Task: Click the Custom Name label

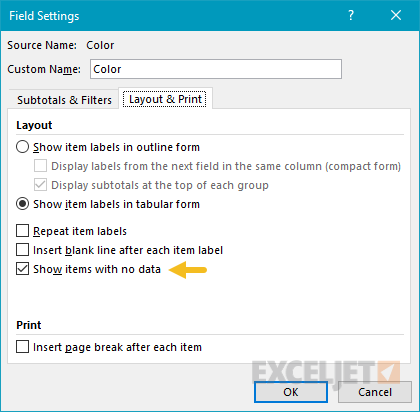Action: (44, 69)
